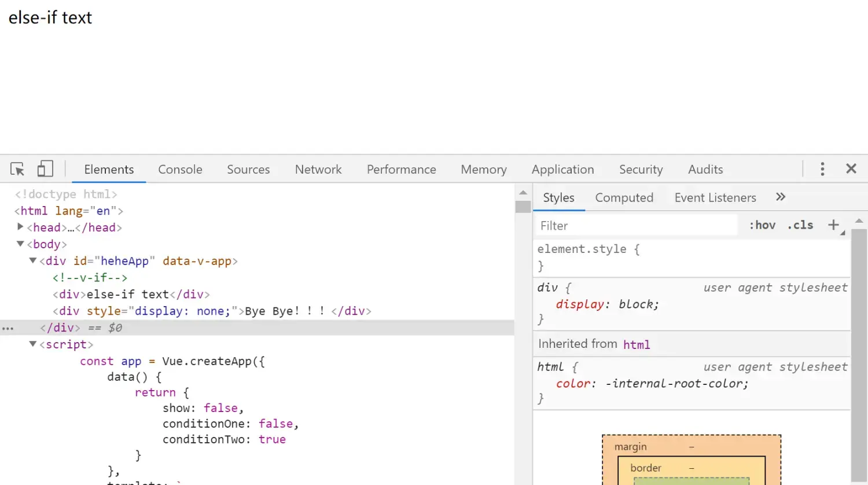Collapse the body element node

(20, 244)
